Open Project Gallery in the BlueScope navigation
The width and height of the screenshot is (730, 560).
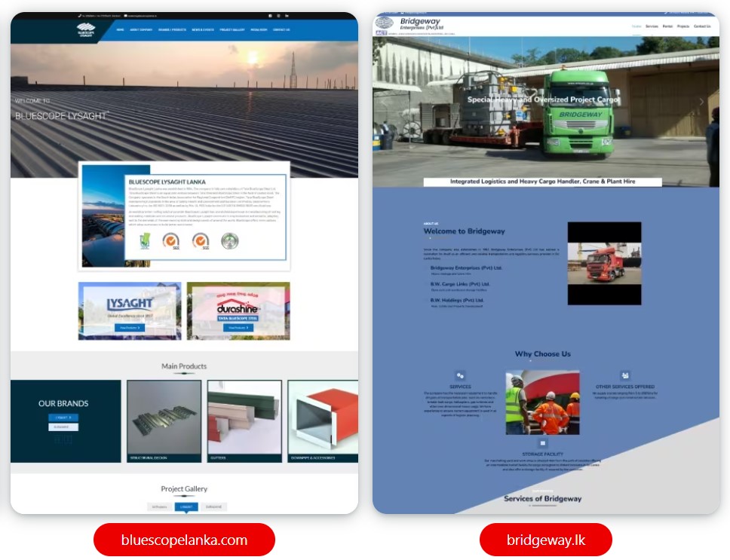pos(232,29)
